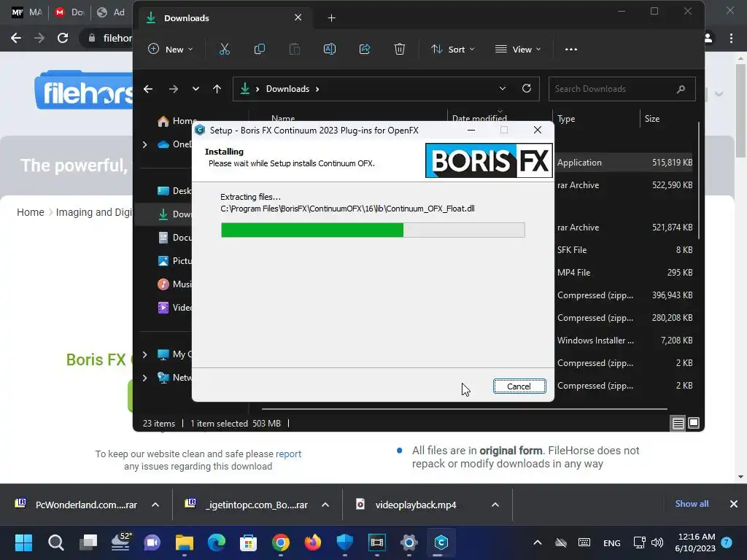Screen dimensions: 747x560
Task: Open Desktop in File Explorer sidebar
Action: [x=174, y=191]
